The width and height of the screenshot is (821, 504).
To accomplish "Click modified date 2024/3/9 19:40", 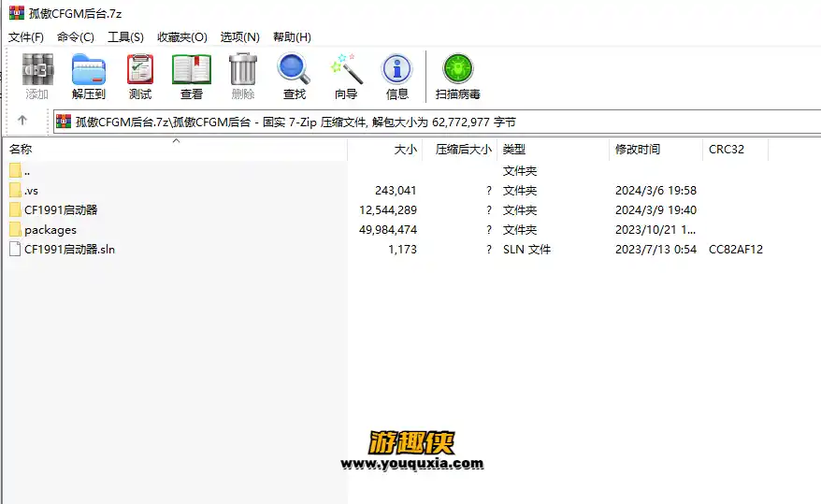I will pos(655,209).
